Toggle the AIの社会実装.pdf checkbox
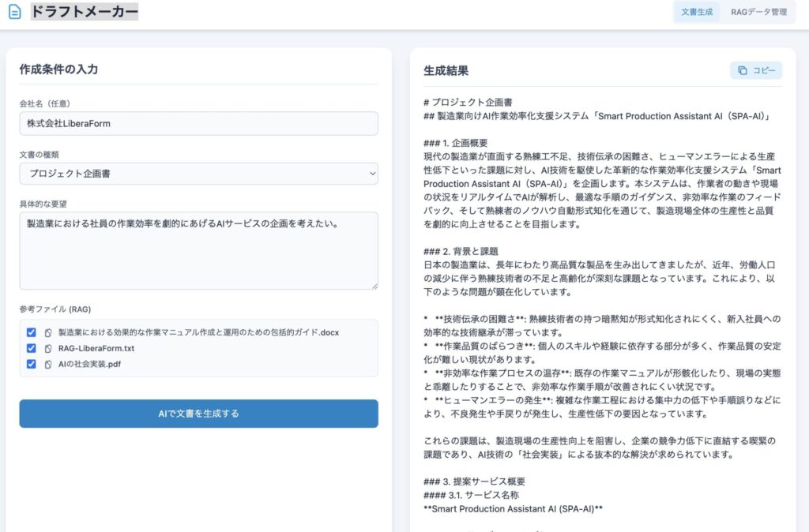 32,364
